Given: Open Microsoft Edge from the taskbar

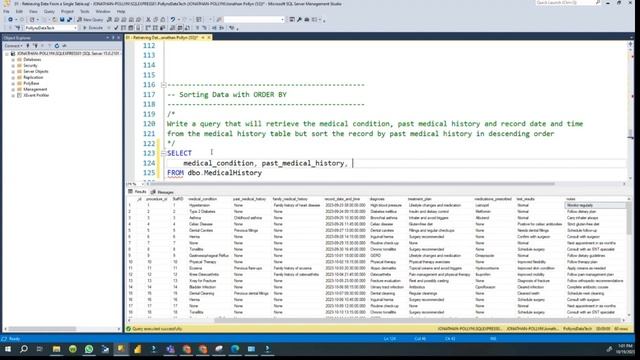Looking at the screenshot, I should point(235,349).
